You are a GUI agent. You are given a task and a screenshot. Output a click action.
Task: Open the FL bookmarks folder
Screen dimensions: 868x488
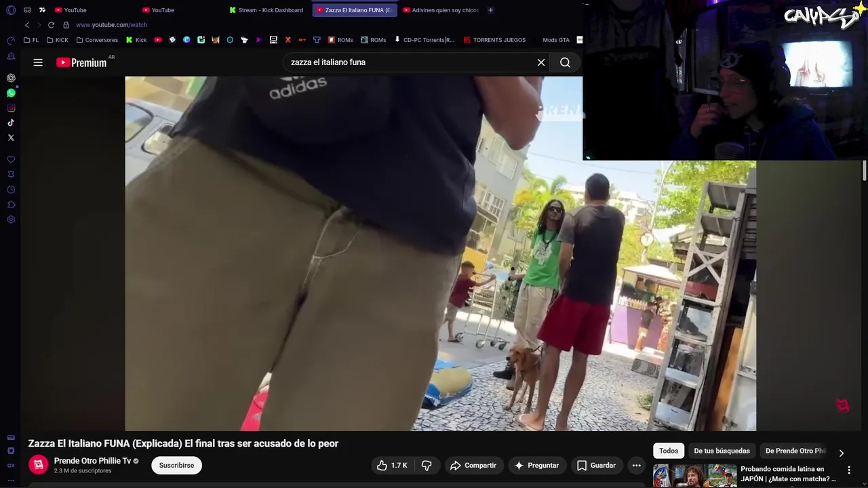click(31, 40)
